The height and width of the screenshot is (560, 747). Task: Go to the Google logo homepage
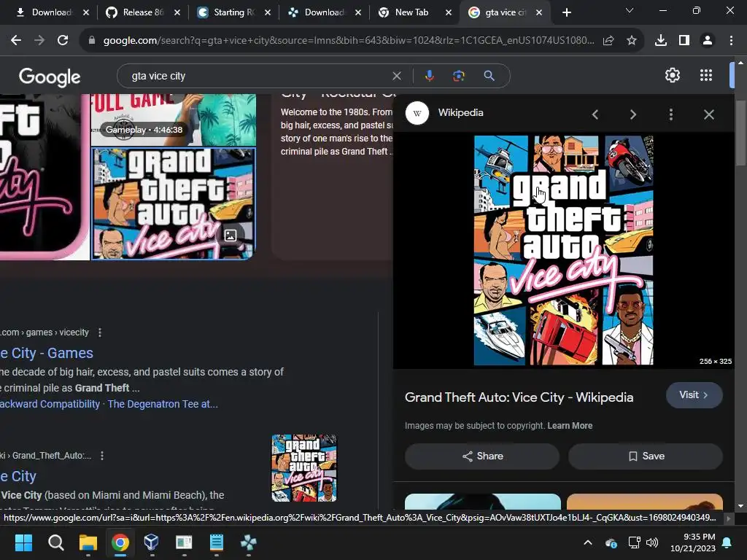pos(50,77)
